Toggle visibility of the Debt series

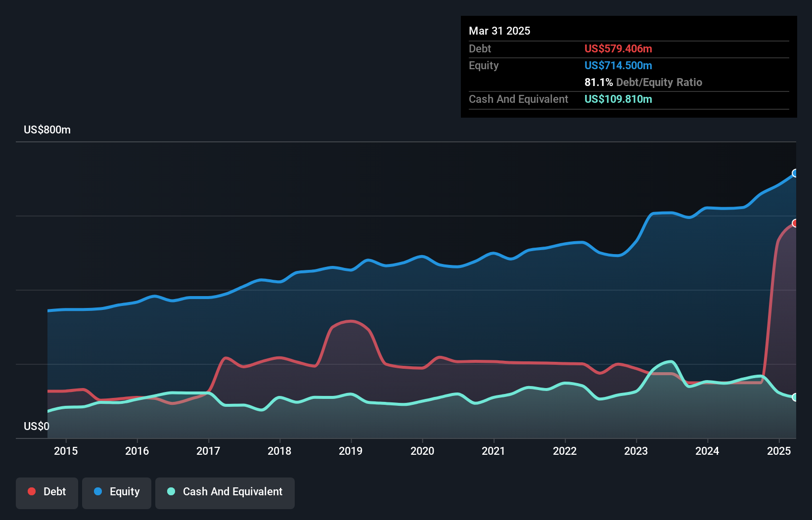pyautogui.click(x=47, y=493)
